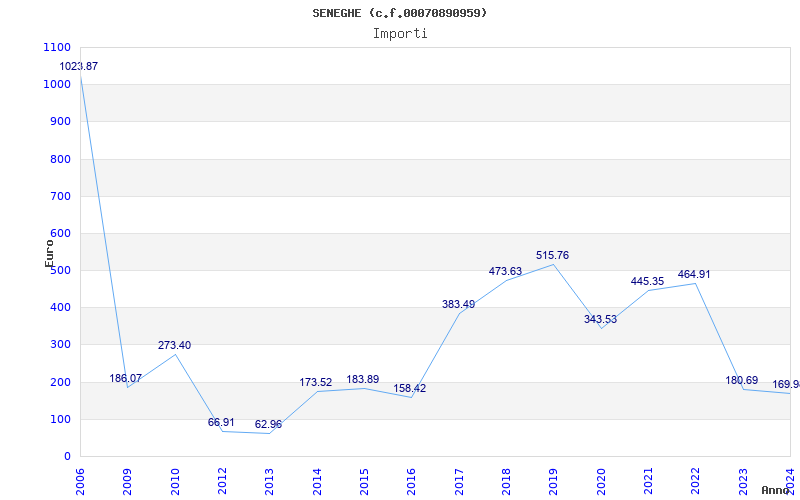Click x-axis year 2017

[x=459, y=482]
